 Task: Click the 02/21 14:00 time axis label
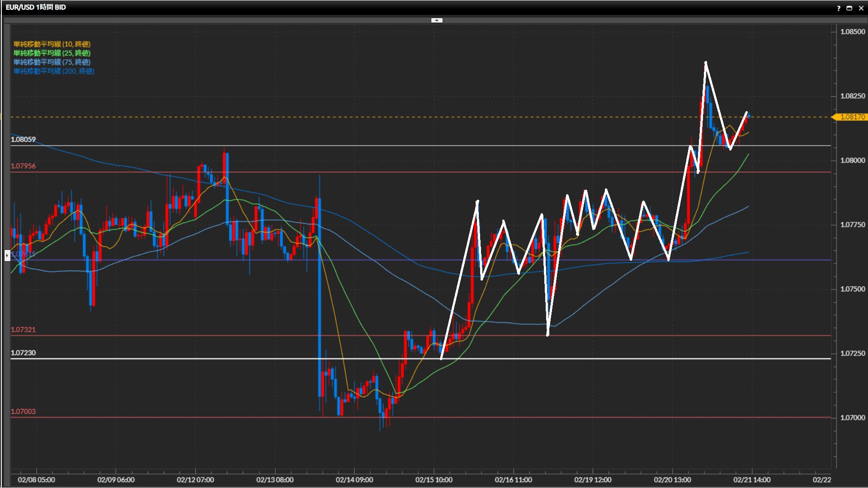pos(752,480)
